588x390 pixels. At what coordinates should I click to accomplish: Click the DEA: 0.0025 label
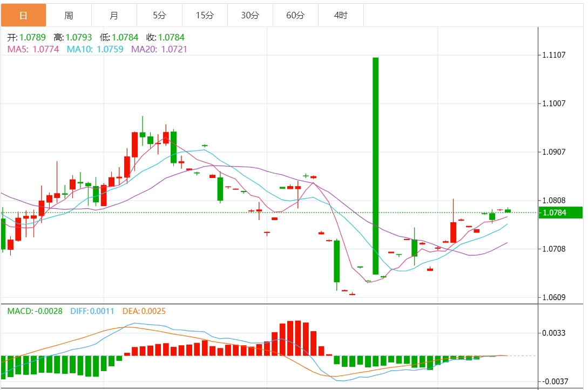click(x=144, y=311)
